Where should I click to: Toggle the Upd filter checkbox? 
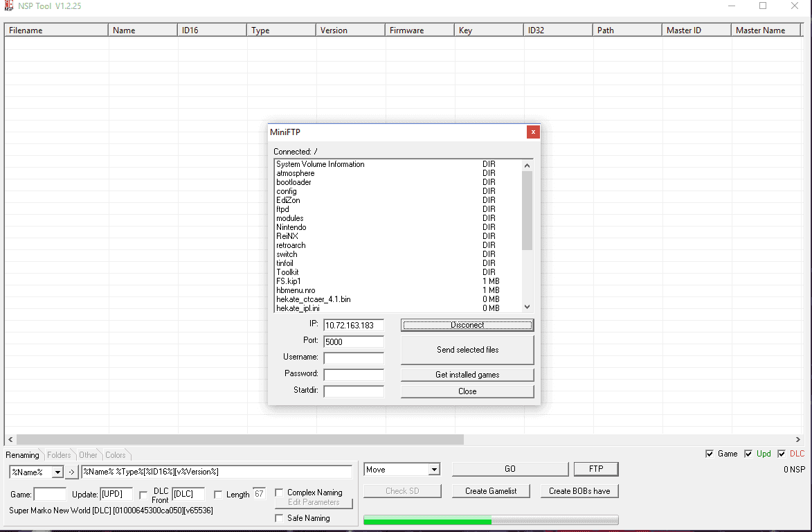(748, 454)
